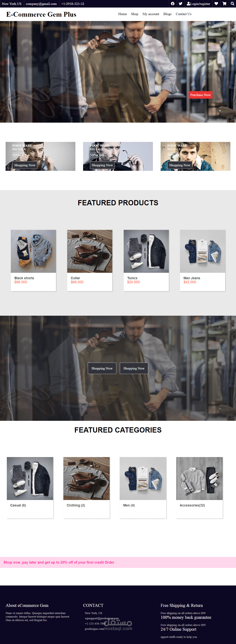
Task: Open the Contact Us menu item
Action: click(184, 14)
